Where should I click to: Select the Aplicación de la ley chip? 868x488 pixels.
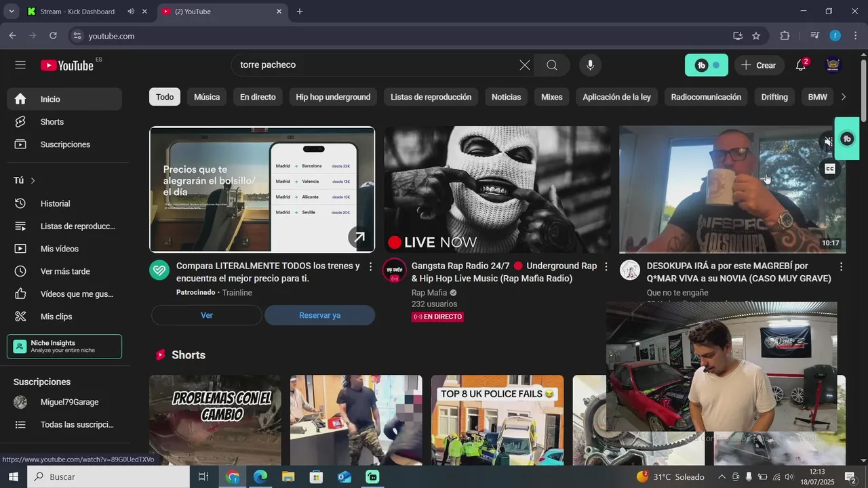pyautogui.click(x=616, y=97)
